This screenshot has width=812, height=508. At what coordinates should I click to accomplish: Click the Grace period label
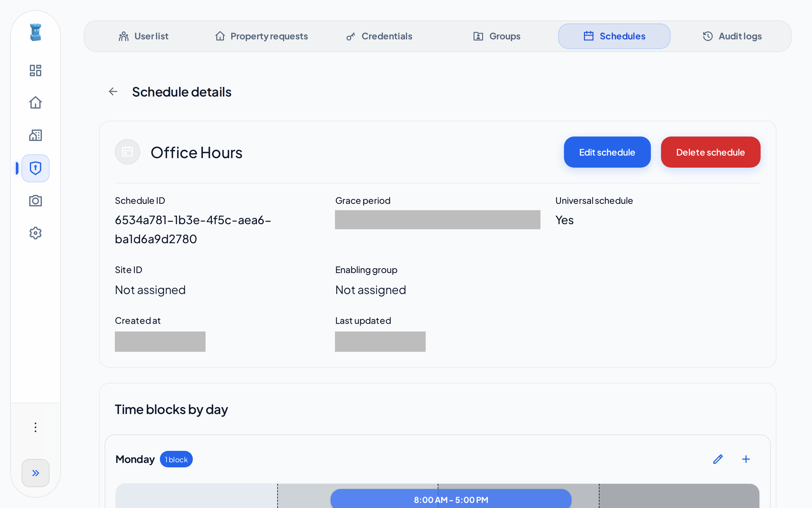(363, 201)
